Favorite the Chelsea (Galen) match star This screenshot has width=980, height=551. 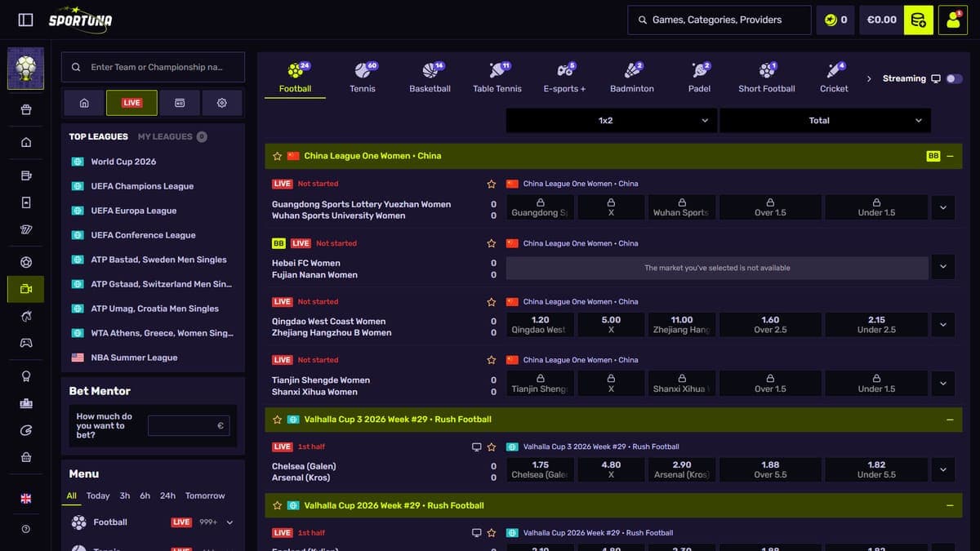(492, 447)
